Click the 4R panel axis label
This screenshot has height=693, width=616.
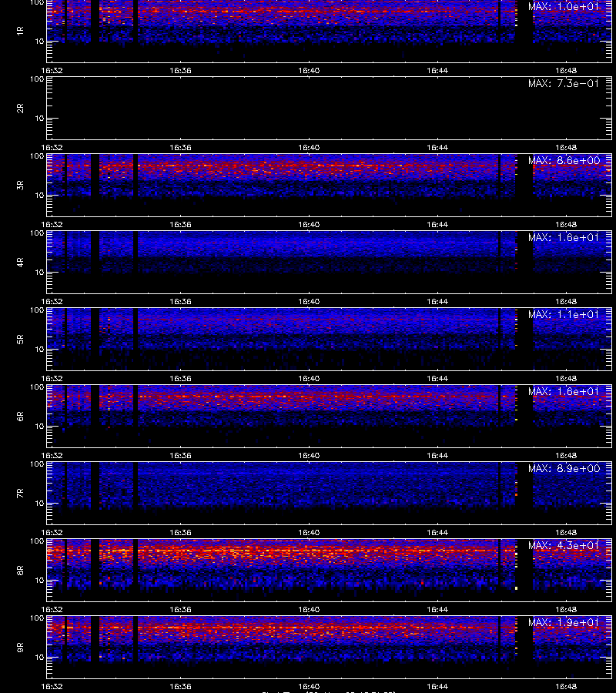pyautogui.click(x=20, y=262)
